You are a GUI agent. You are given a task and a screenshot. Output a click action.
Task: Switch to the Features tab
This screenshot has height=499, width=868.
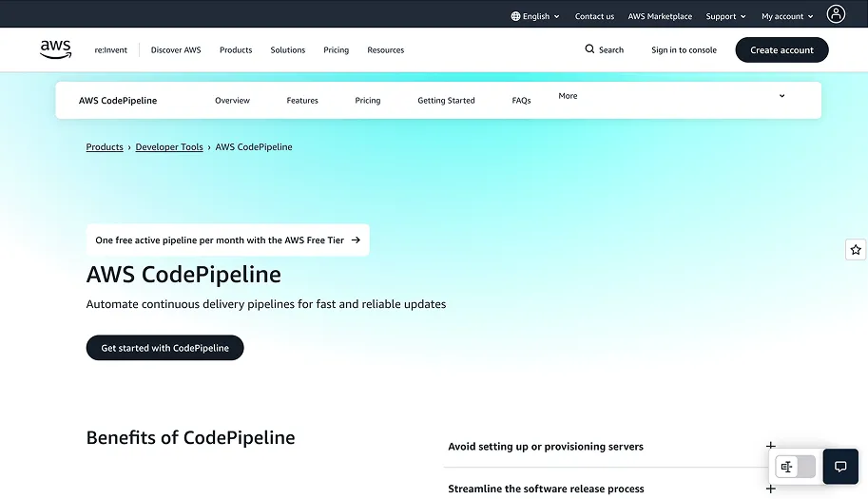tap(302, 100)
